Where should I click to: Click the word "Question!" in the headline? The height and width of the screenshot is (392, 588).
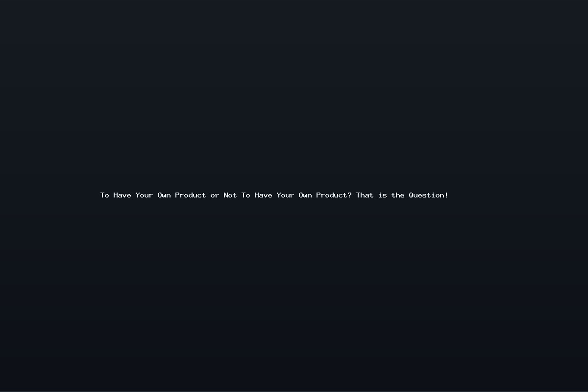pyautogui.click(x=428, y=195)
